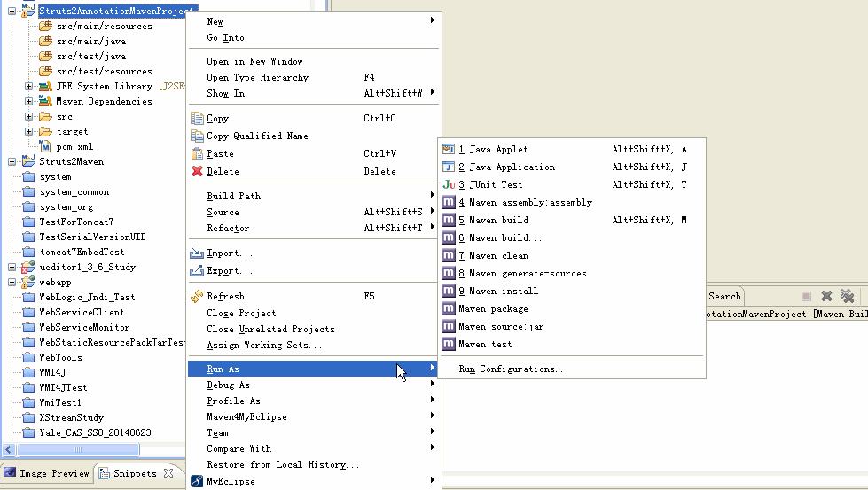Expand the Maven Dependencies node

[x=29, y=102]
